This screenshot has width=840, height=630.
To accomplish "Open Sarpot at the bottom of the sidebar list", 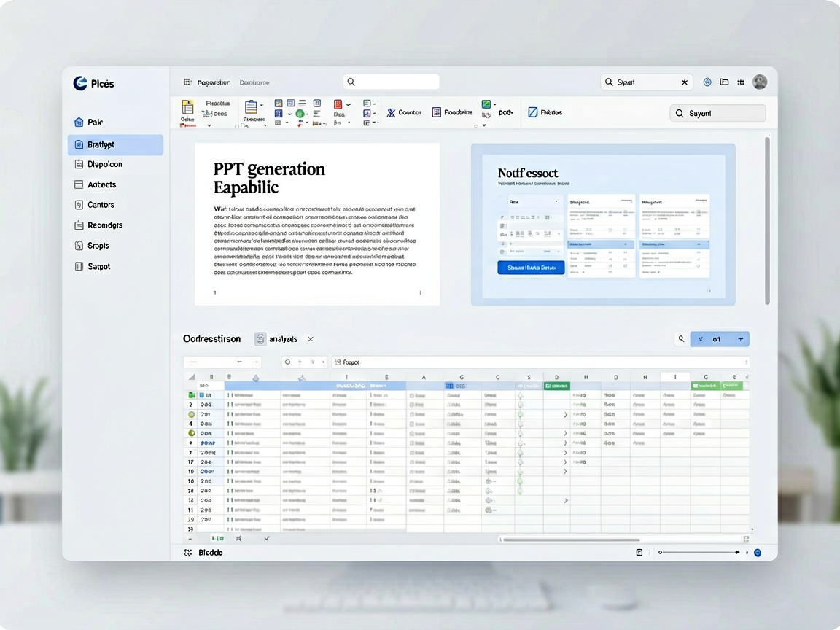I will pyautogui.click(x=92, y=266).
